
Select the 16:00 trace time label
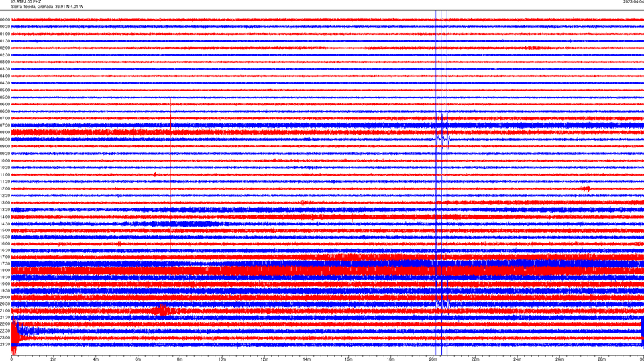[x=5, y=244]
